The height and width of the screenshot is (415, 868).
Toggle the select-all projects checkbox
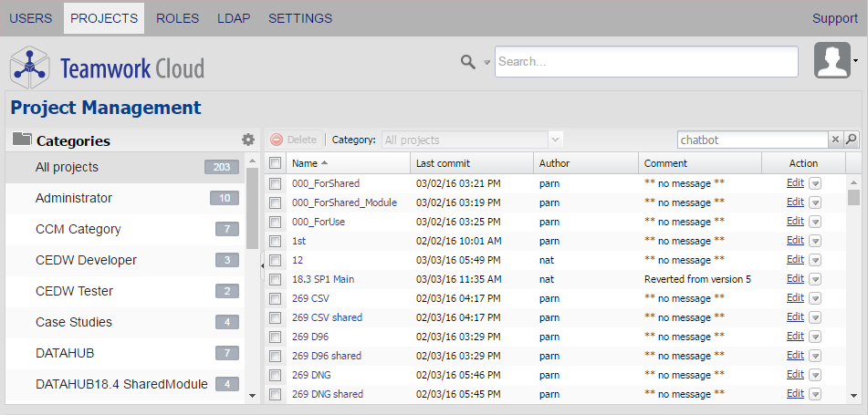point(275,163)
